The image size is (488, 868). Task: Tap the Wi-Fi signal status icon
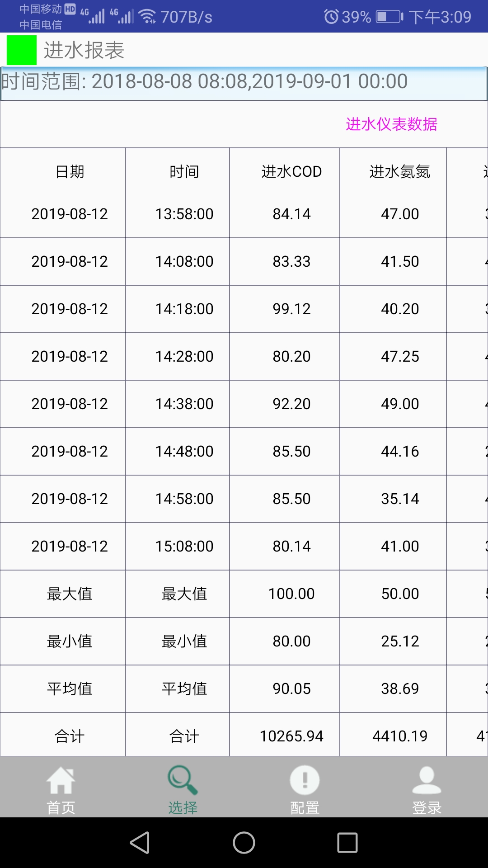pyautogui.click(x=147, y=17)
